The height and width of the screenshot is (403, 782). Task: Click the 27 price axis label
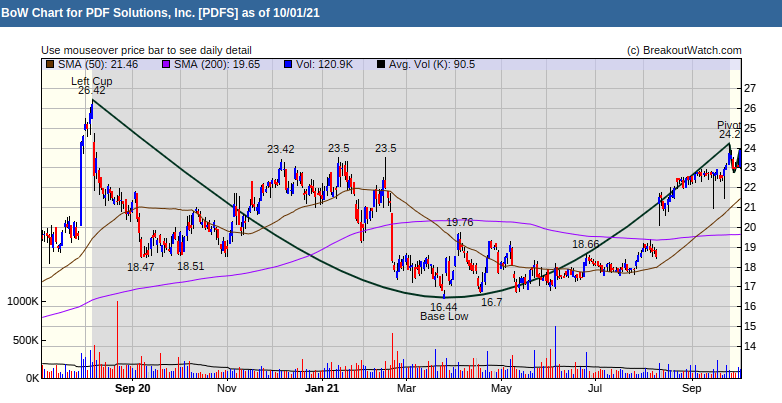(x=750, y=88)
